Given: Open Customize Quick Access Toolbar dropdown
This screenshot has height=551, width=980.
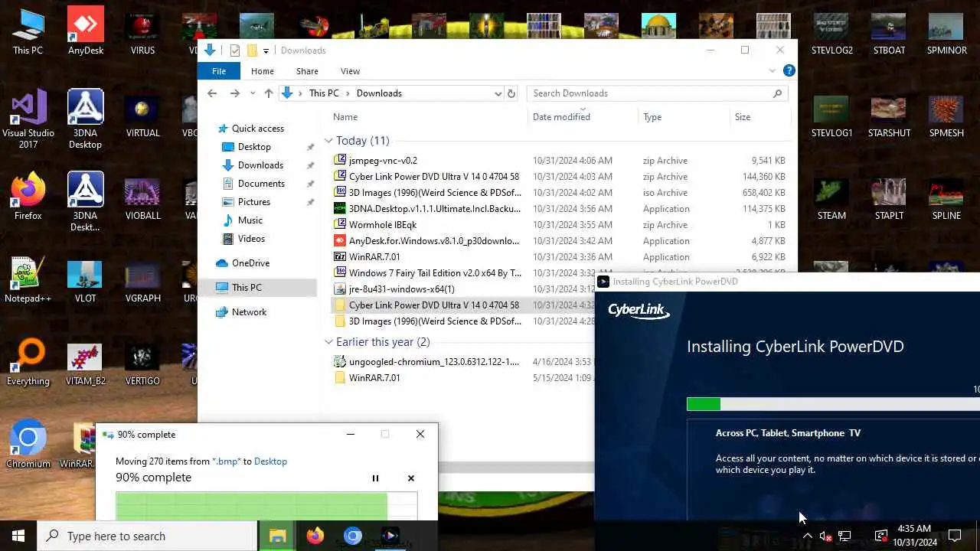Looking at the screenshot, I should tap(266, 51).
